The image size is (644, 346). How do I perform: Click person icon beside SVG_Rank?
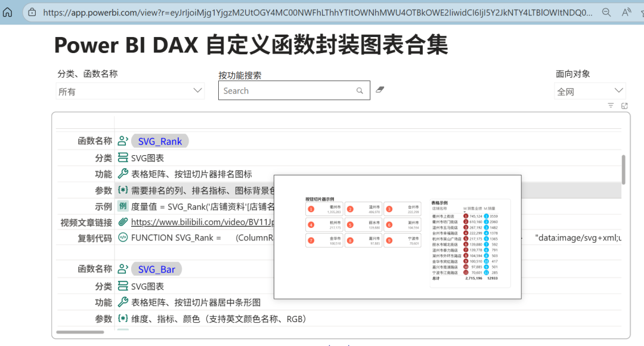click(x=123, y=141)
